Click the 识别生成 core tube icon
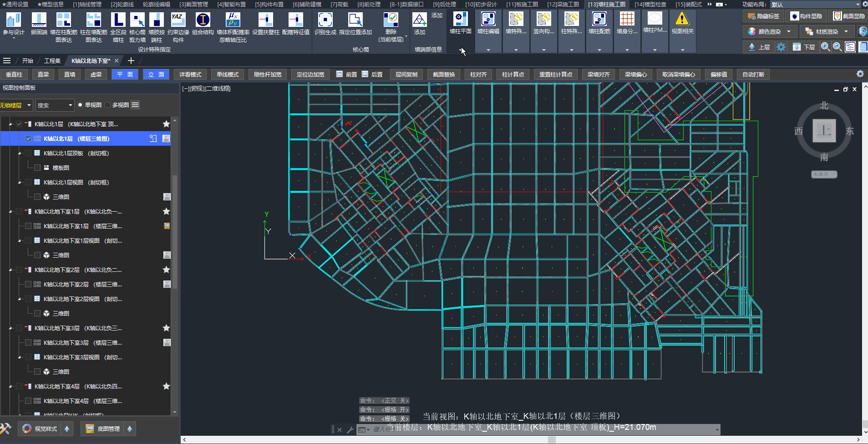 325,20
